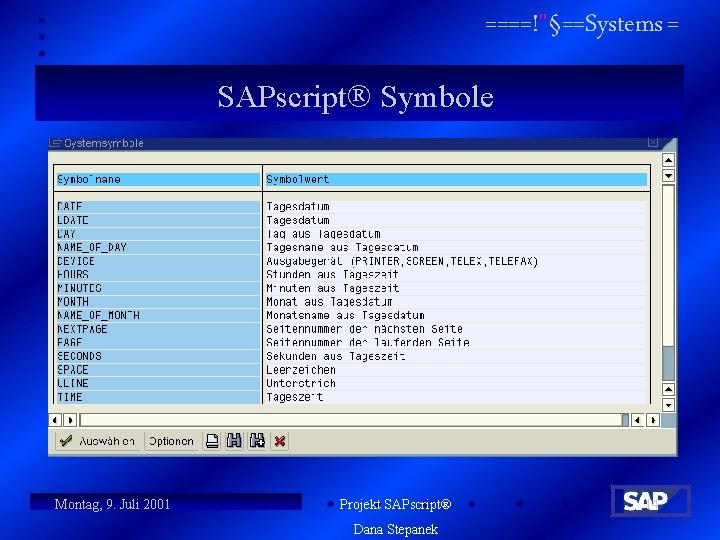The image size is (720, 540).
Task: Click value 'Leerzeichen'
Action: pyautogui.click(x=301, y=370)
